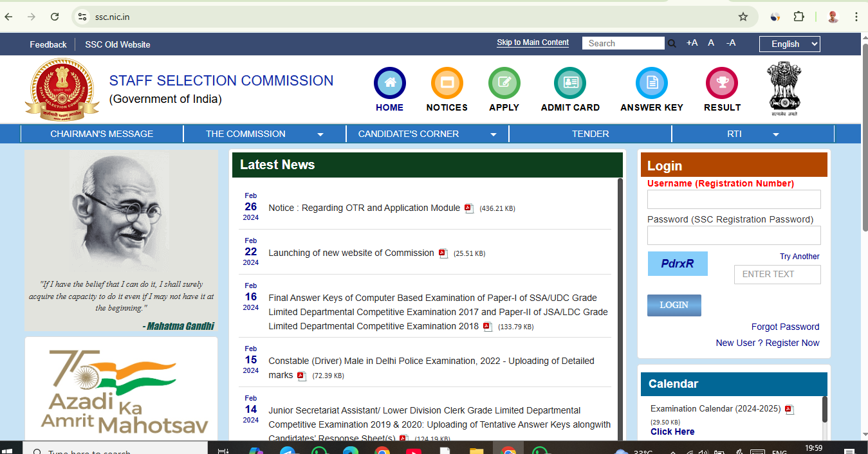Click the Username registration number field
Viewport: 868px width, 454px height.
pyautogui.click(x=734, y=199)
